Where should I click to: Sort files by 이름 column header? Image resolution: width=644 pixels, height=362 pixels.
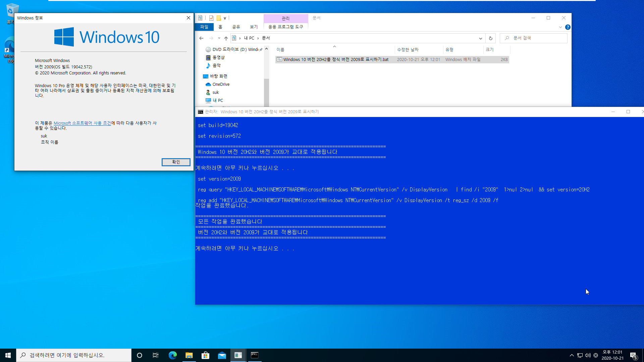point(334,50)
